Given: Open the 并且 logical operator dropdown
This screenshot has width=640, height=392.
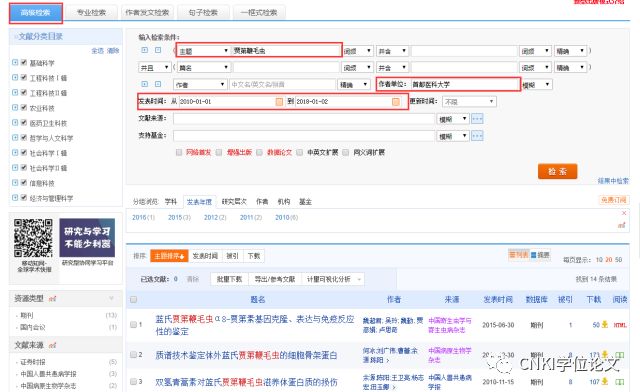Looking at the screenshot, I should pos(154,67).
